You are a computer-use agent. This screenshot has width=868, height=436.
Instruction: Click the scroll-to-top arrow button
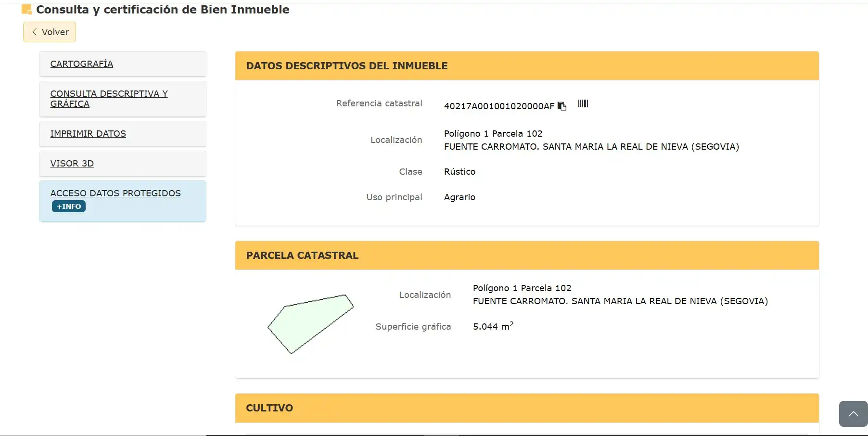coord(853,414)
